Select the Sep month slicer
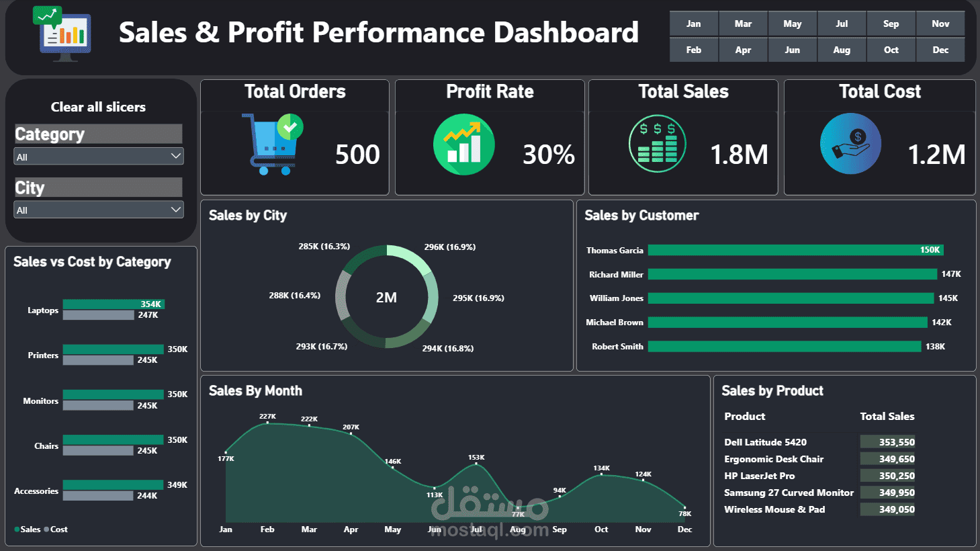Viewport: 980px width, 551px height. point(891,24)
